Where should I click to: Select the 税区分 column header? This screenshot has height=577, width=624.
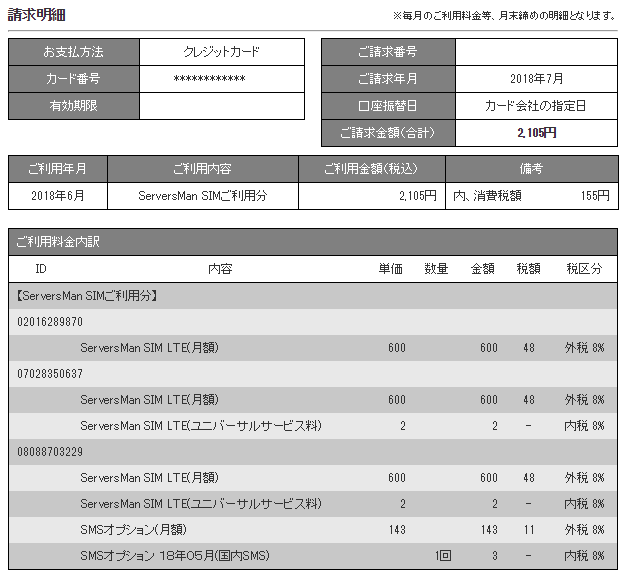point(584,269)
